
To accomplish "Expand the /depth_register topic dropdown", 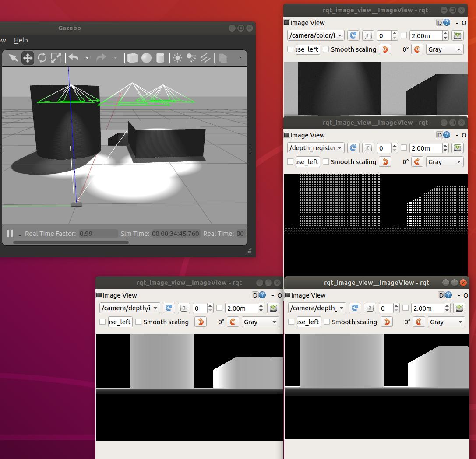I will 316,148.
